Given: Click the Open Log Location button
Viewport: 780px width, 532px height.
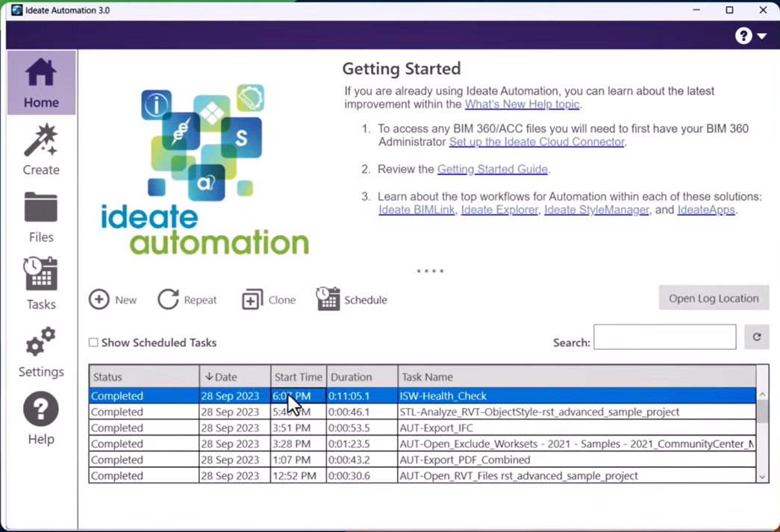Looking at the screenshot, I should pyautogui.click(x=714, y=298).
